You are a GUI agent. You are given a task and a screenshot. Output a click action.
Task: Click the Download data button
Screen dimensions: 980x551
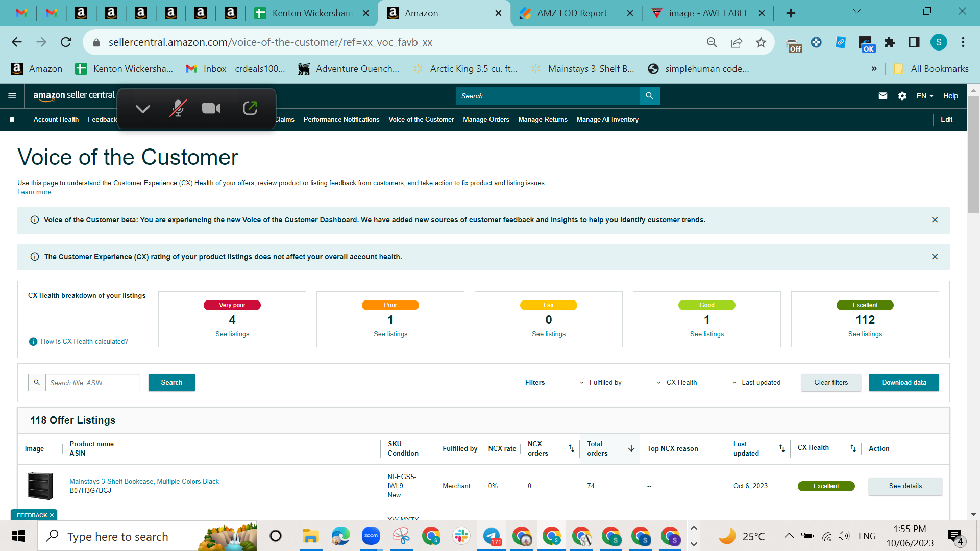pyautogui.click(x=904, y=383)
